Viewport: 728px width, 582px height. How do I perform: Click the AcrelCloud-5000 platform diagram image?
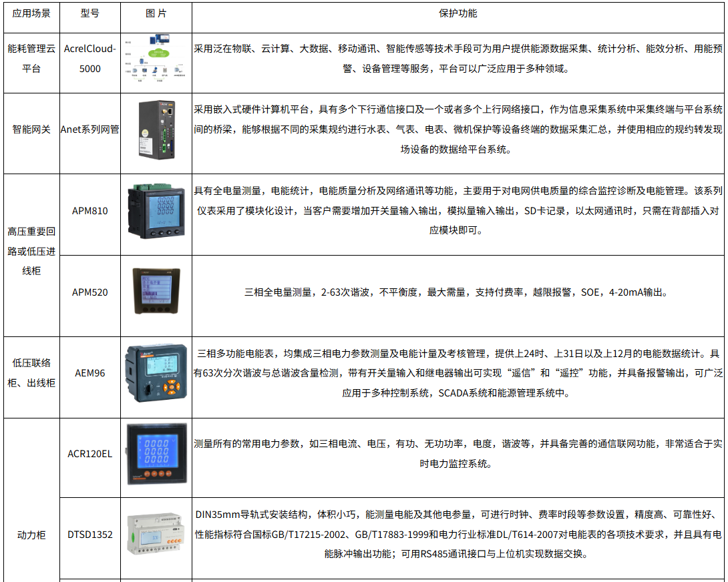(156, 59)
